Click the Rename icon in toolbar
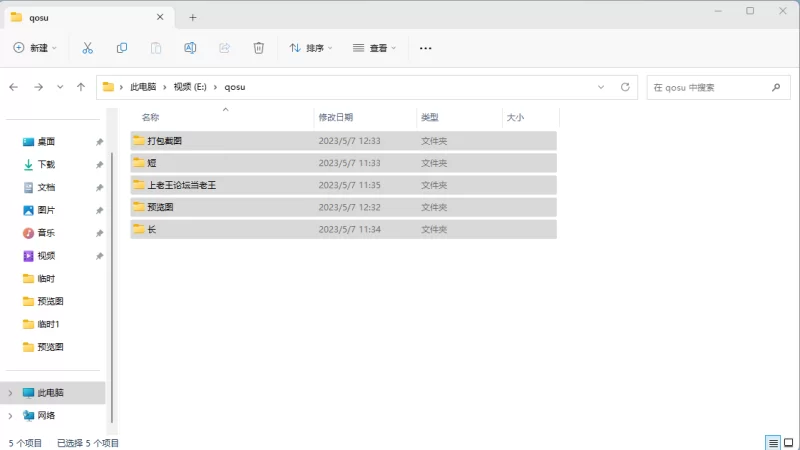Image resolution: width=800 pixels, height=450 pixels. pyautogui.click(x=190, y=48)
